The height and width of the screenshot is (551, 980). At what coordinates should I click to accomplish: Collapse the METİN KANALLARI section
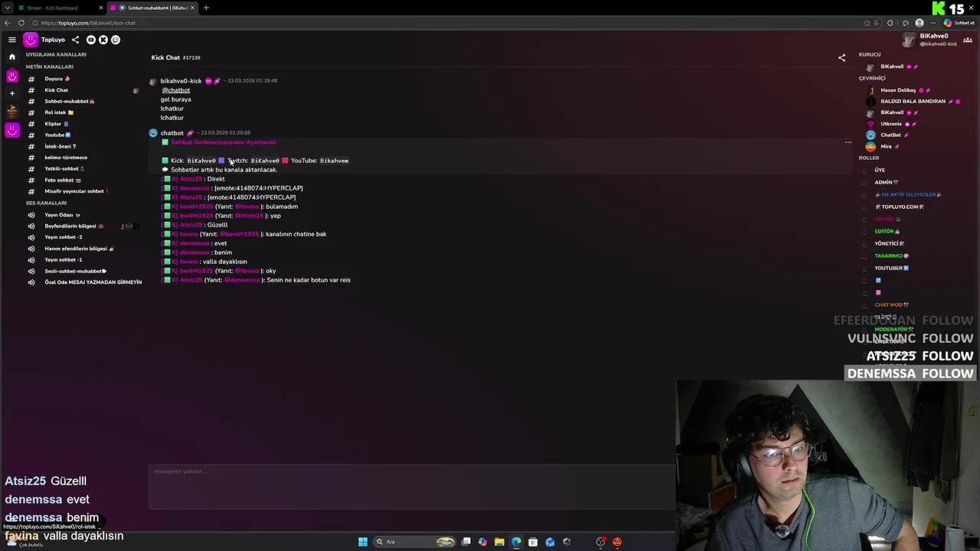coord(49,67)
